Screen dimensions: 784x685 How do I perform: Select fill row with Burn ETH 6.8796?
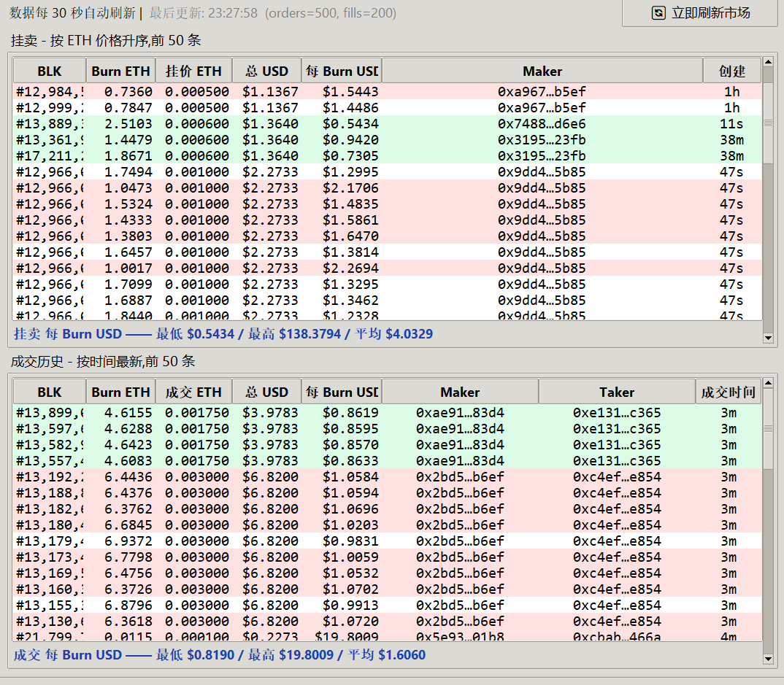[388, 605]
